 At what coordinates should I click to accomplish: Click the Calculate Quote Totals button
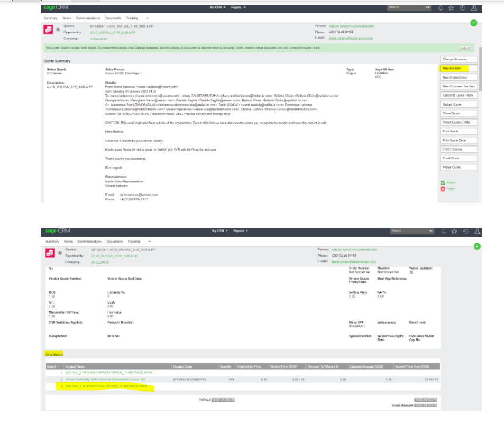(x=459, y=95)
